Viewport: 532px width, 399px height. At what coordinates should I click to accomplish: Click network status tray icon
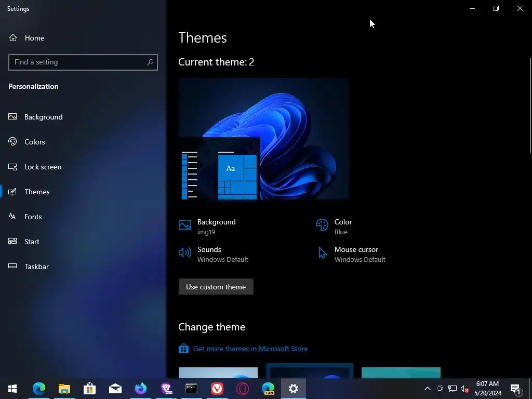tap(453, 389)
